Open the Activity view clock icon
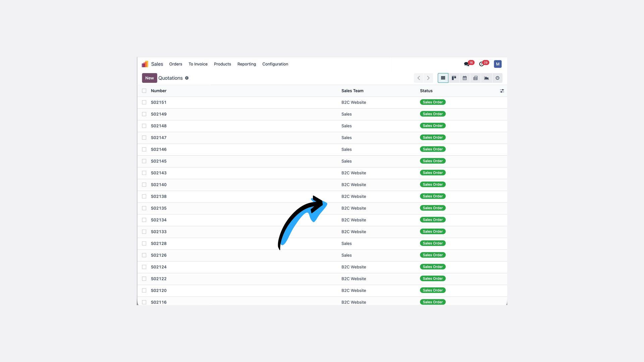The width and height of the screenshot is (644, 362). pos(497,78)
